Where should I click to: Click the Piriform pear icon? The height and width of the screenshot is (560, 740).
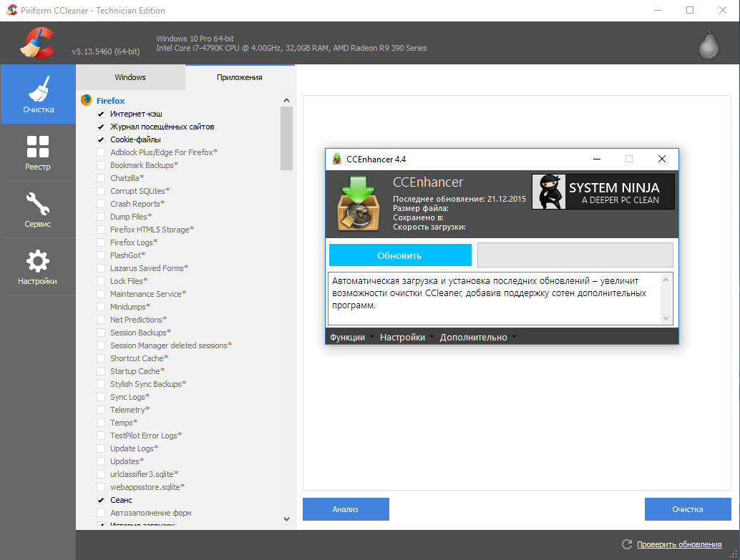pos(709,45)
